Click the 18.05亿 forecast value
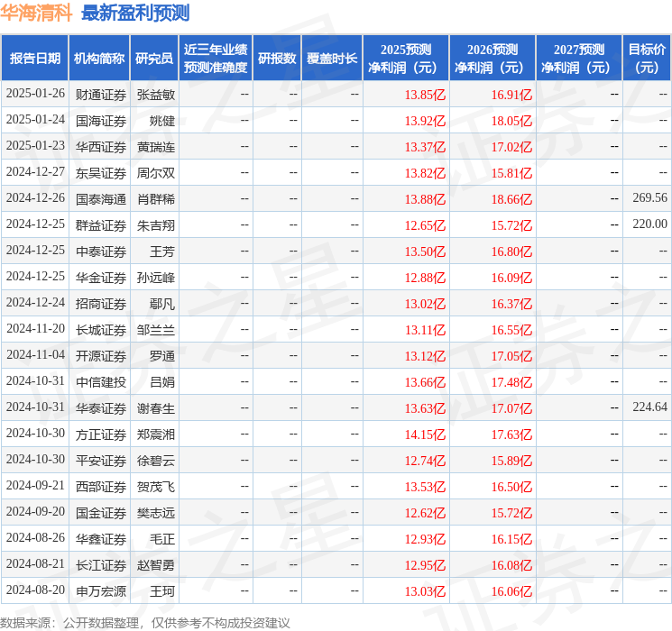The width and height of the screenshot is (672, 631). click(511, 121)
